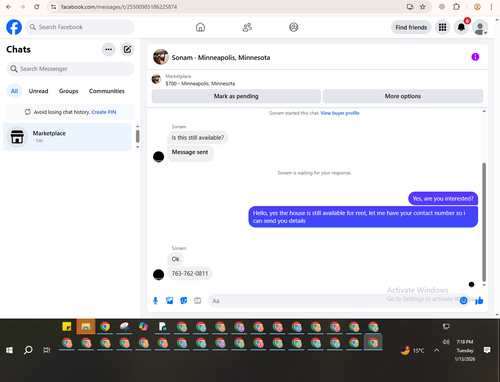The width and height of the screenshot is (500, 382).
Task: Start a new message with compose icon
Action: 127,49
